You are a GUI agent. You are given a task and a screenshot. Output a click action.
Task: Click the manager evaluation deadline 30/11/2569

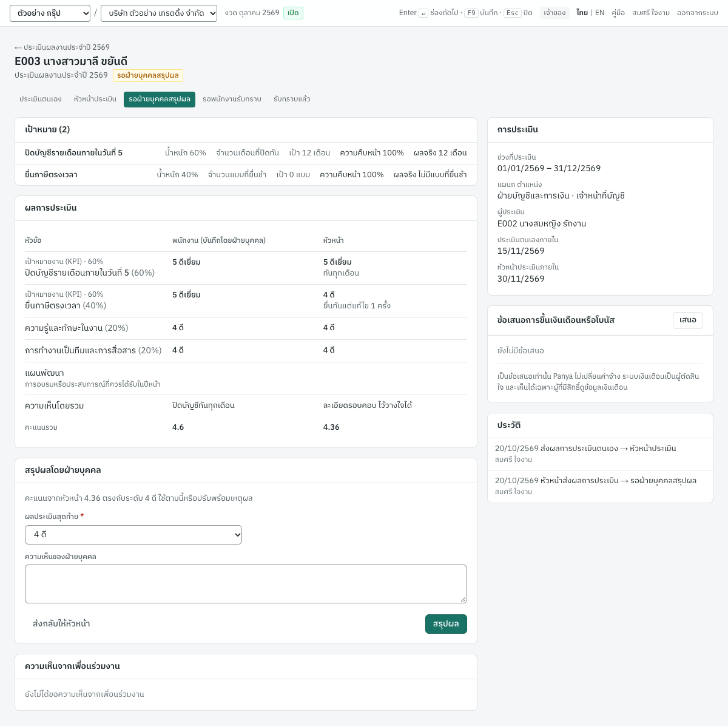coord(521,279)
